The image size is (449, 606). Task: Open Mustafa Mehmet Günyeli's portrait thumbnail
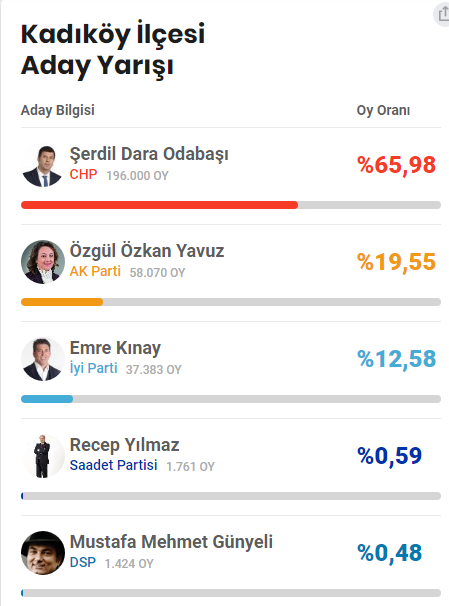43,553
